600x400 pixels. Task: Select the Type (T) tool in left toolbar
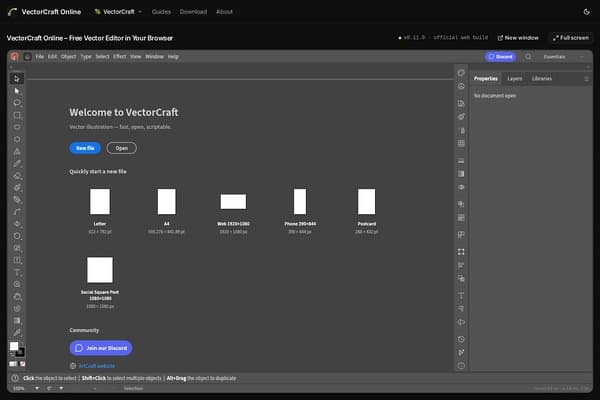click(x=17, y=272)
